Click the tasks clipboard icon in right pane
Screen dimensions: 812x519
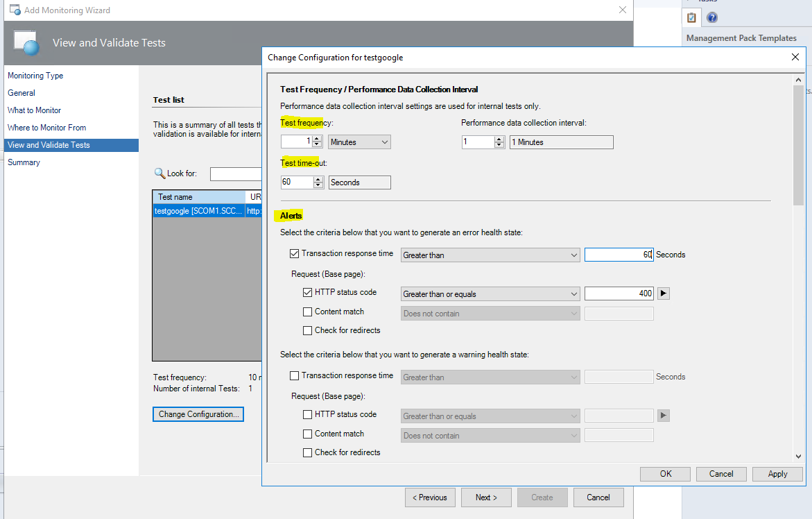tap(691, 17)
